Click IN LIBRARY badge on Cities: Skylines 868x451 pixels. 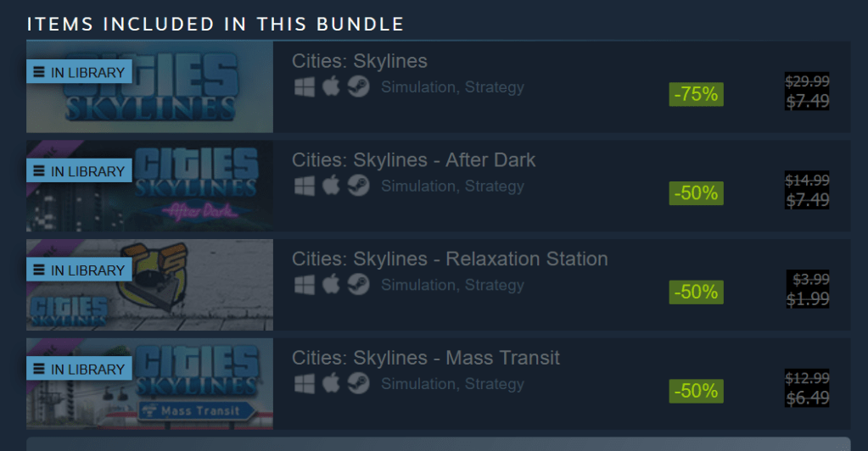tap(79, 72)
